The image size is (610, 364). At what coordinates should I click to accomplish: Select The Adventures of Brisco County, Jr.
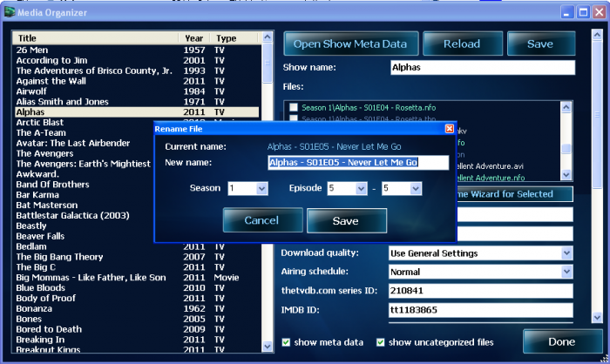[x=137, y=71]
